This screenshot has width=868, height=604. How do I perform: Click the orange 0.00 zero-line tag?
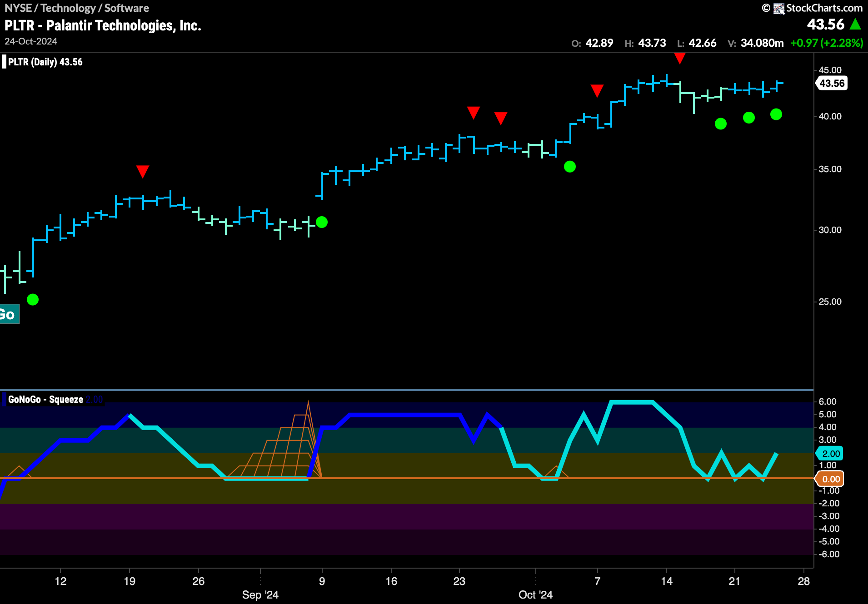pos(830,479)
